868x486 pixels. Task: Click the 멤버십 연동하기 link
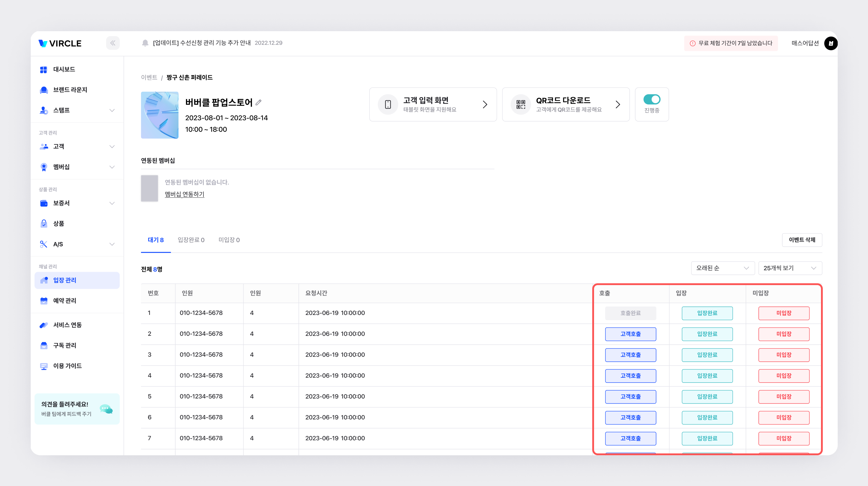(x=184, y=194)
